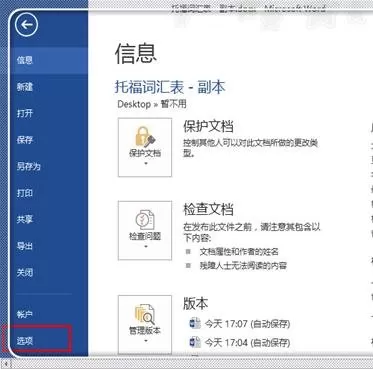Open the 今天 17:07 autosaved version

247,324
